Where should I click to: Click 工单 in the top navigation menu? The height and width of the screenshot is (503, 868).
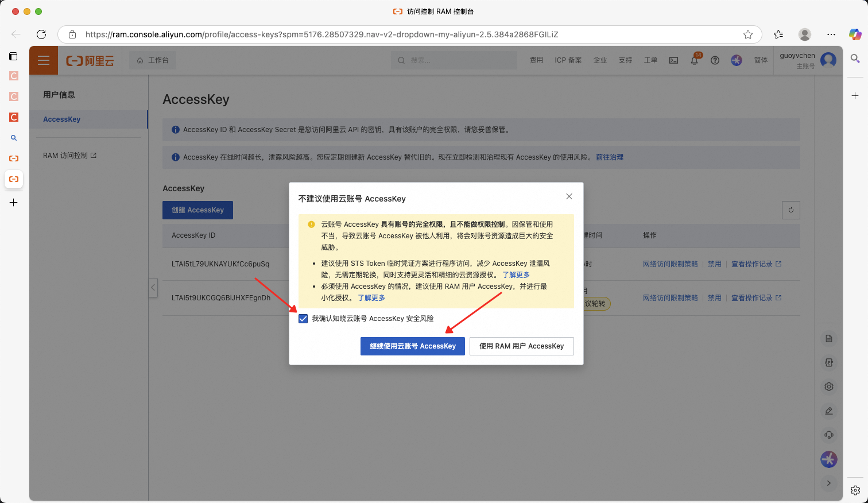coord(650,60)
